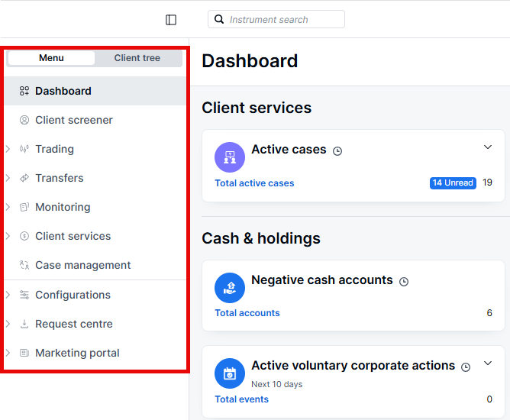Click the clock icon beside Active cases
510x420 pixels.
(x=337, y=151)
